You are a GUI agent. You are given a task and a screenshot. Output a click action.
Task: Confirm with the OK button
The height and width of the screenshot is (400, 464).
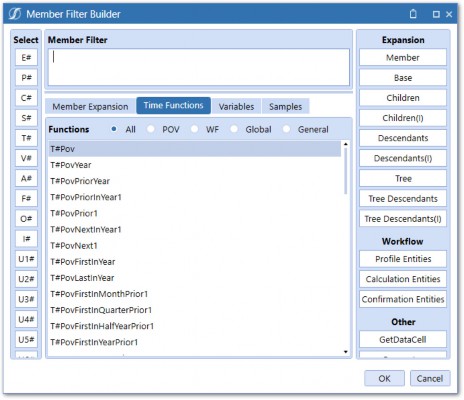384,378
